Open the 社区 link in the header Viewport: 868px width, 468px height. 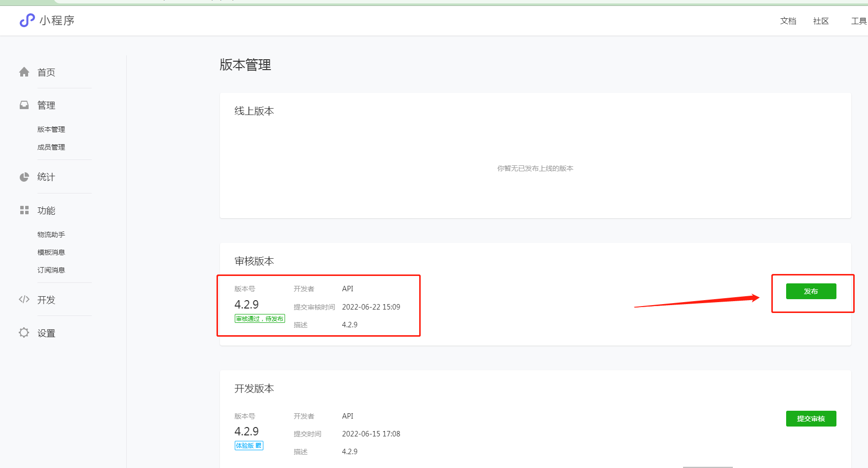tap(821, 21)
